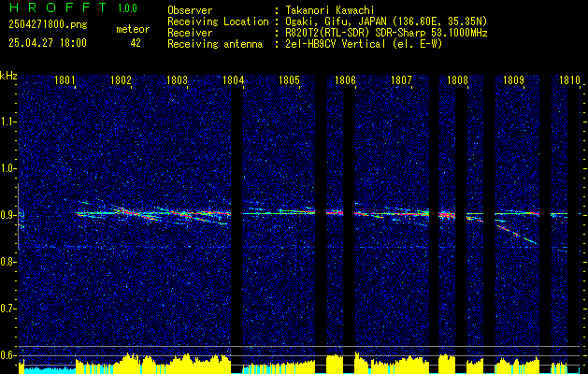
Task: Click the 2el-HB9CV Vertical antenna text
Action: click(x=364, y=44)
